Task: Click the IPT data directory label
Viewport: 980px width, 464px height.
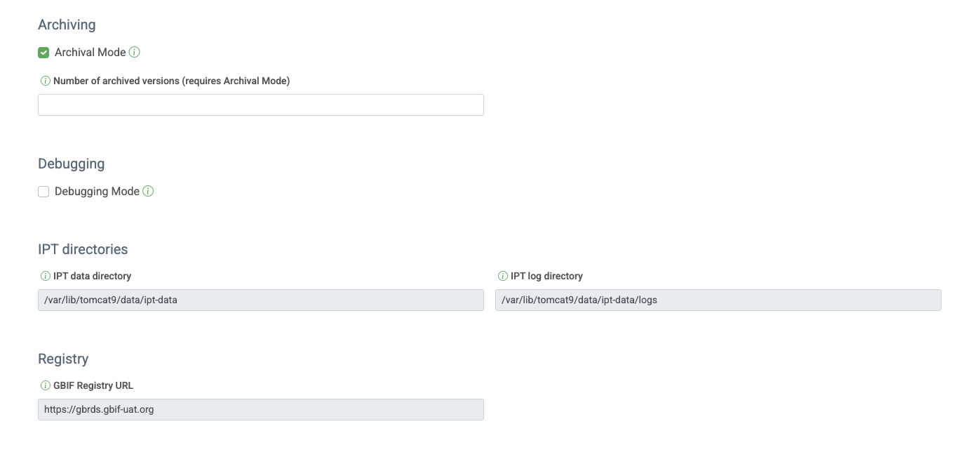Action: [92, 276]
